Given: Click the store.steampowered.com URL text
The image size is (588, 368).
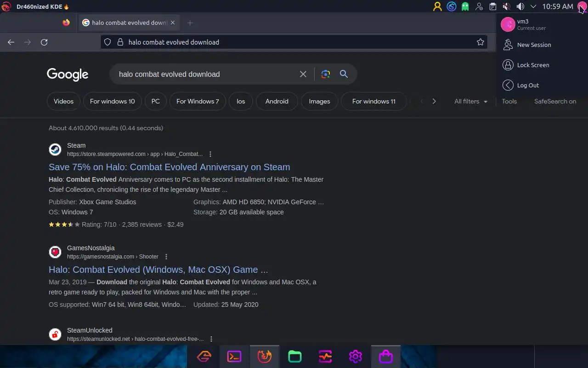Looking at the screenshot, I should (135, 154).
